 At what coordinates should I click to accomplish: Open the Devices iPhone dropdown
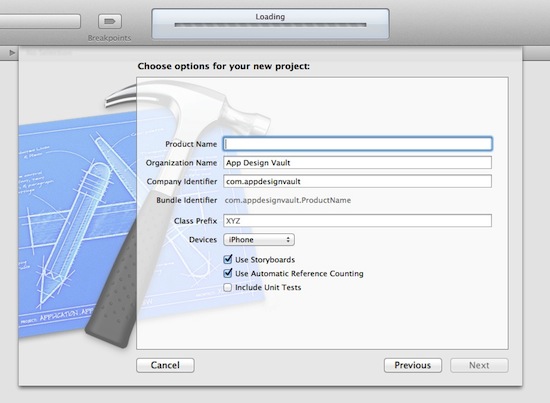(x=259, y=240)
